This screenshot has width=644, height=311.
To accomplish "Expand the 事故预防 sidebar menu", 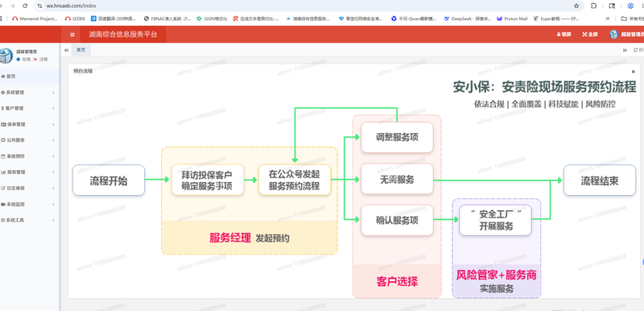I will (29, 156).
